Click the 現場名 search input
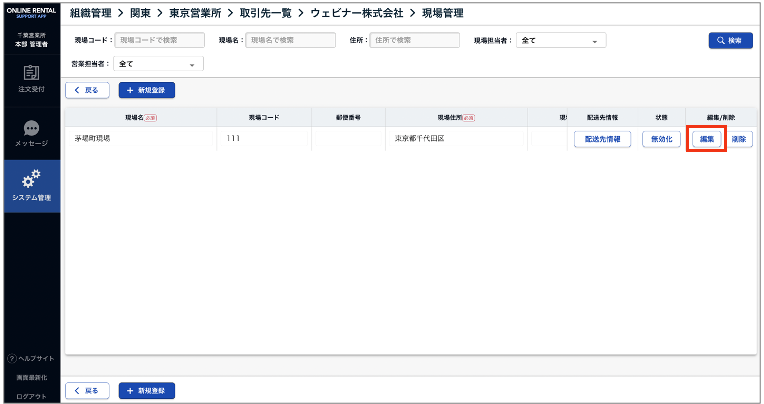The image size is (764, 404). [290, 41]
